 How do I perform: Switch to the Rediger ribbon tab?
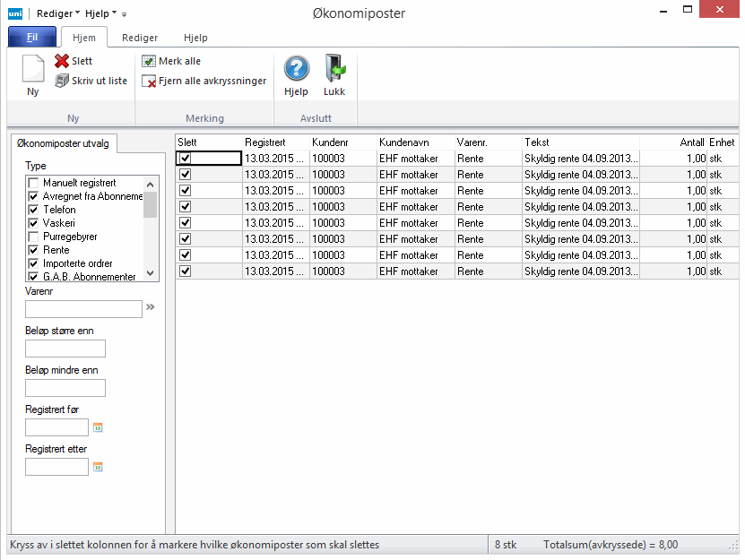[140, 39]
